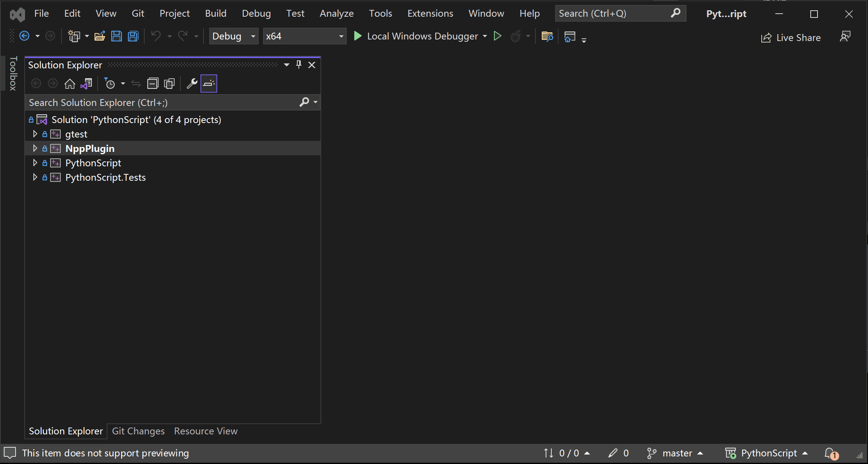Open the toolbar overflow options arrow
This screenshot has height=464, width=868.
click(584, 40)
